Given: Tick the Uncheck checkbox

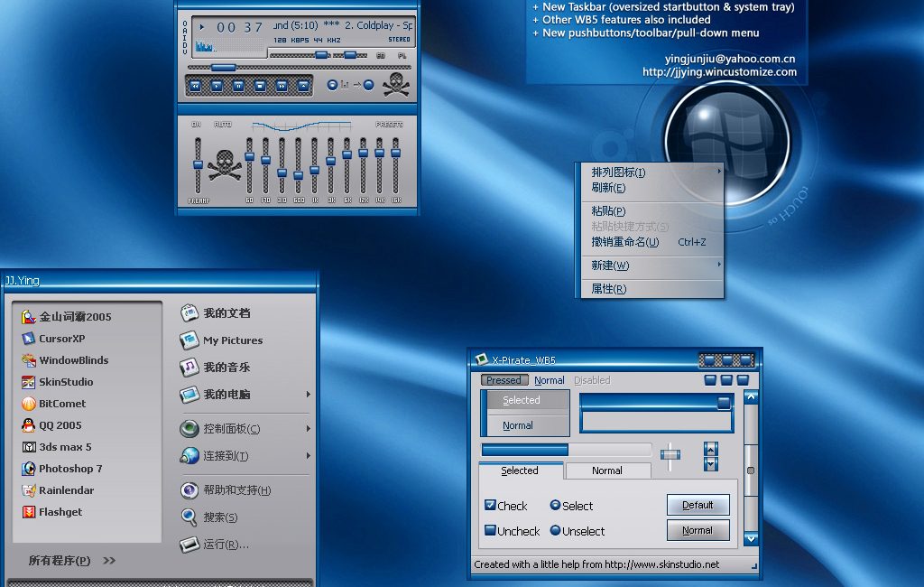Looking at the screenshot, I should [490, 530].
